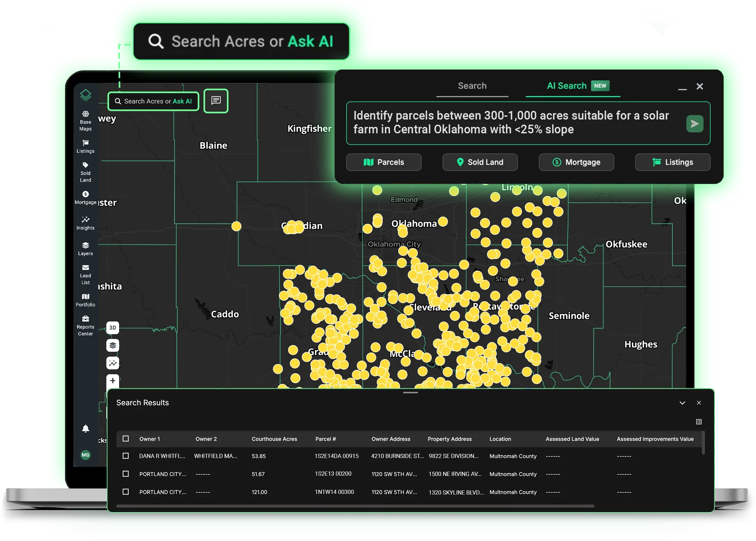Screen dimensions: 756x541
Task: Sort by Assessed Improvements Value column
Action: [655, 439]
